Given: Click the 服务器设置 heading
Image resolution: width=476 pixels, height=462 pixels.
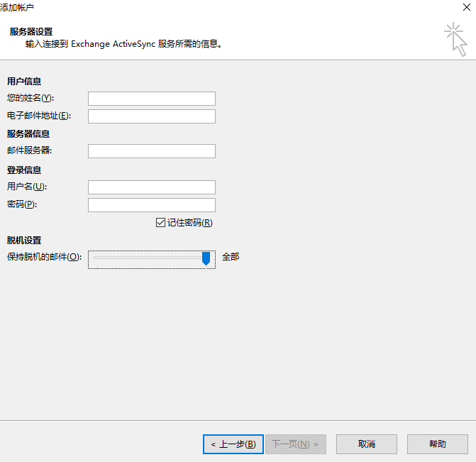Looking at the screenshot, I should (31, 32).
